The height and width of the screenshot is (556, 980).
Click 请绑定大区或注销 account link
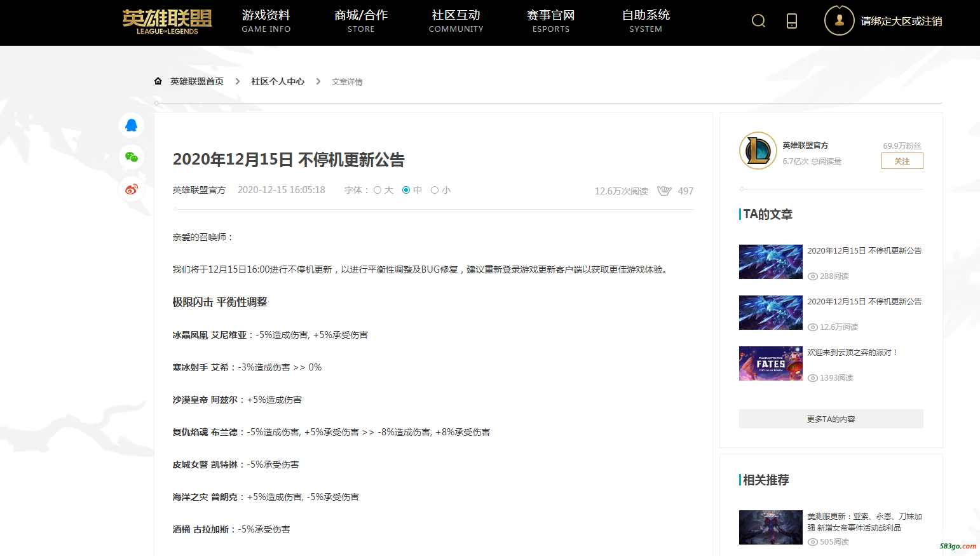pyautogui.click(x=901, y=21)
